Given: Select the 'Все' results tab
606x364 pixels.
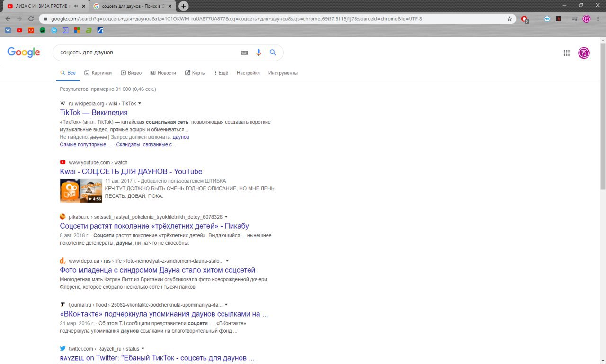Looking at the screenshot, I should pos(68,73).
